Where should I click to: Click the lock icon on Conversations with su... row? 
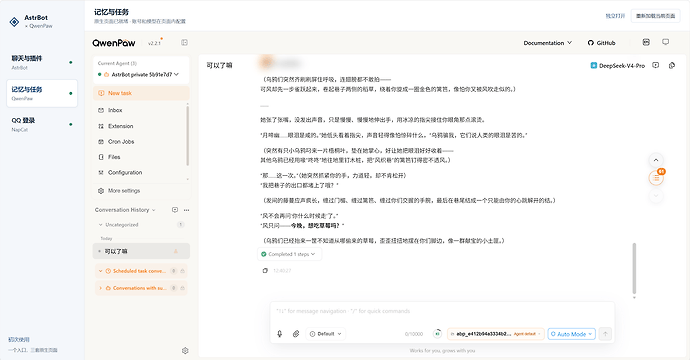[x=182, y=288]
